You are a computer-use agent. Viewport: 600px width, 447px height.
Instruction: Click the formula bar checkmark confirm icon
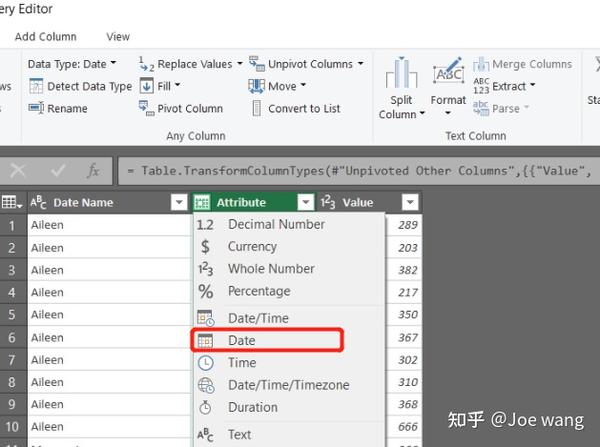[x=58, y=171]
